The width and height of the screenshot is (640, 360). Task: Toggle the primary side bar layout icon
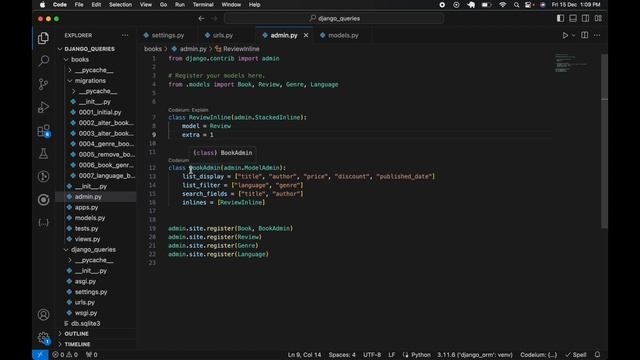point(560,18)
